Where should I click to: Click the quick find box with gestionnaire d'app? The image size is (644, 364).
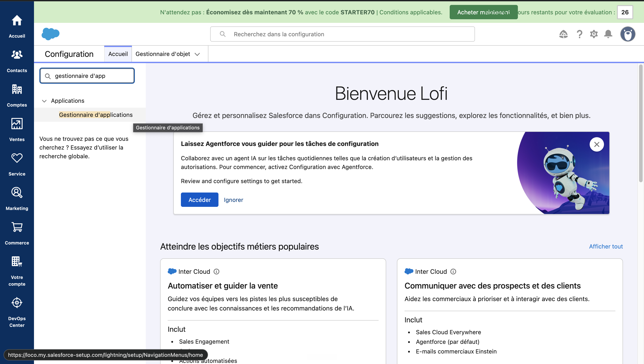point(87,76)
